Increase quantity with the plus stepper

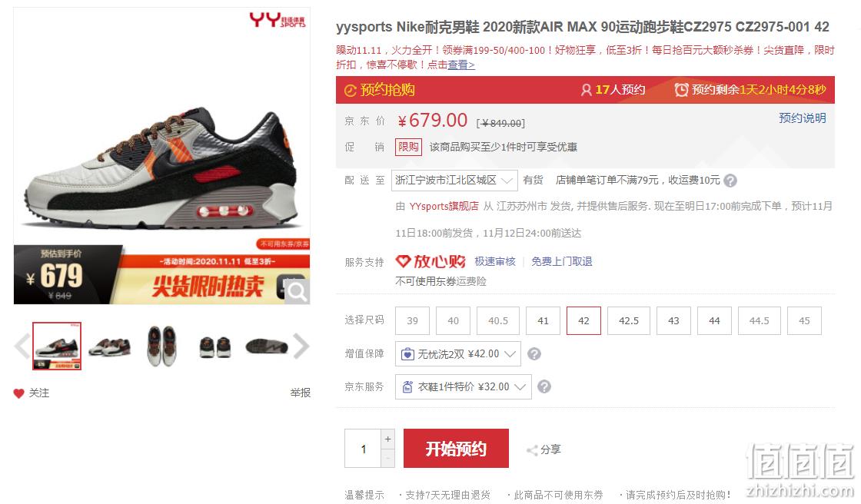click(x=387, y=439)
